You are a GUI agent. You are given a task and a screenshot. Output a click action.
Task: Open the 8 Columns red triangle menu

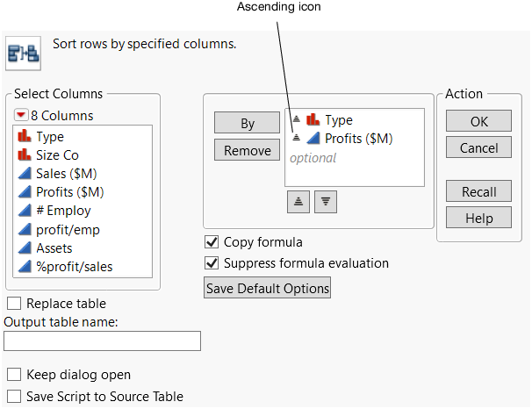[x=21, y=115]
